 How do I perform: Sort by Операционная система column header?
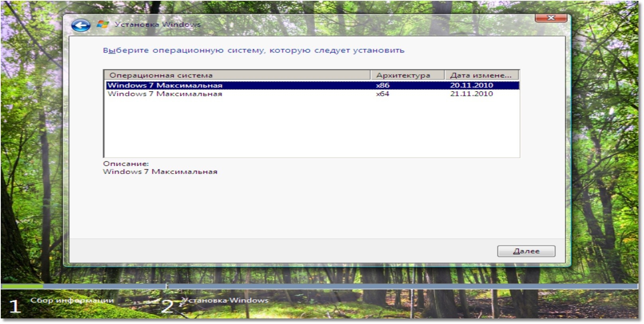point(238,75)
